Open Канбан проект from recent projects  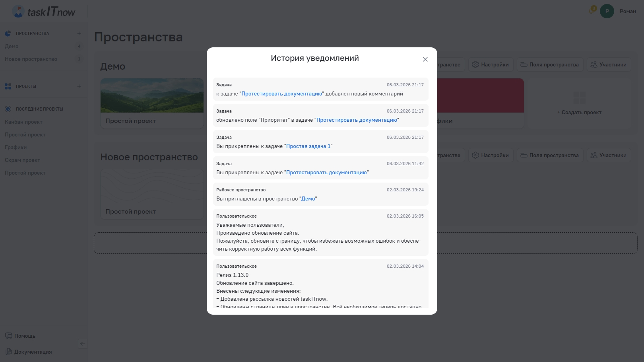[23, 122]
